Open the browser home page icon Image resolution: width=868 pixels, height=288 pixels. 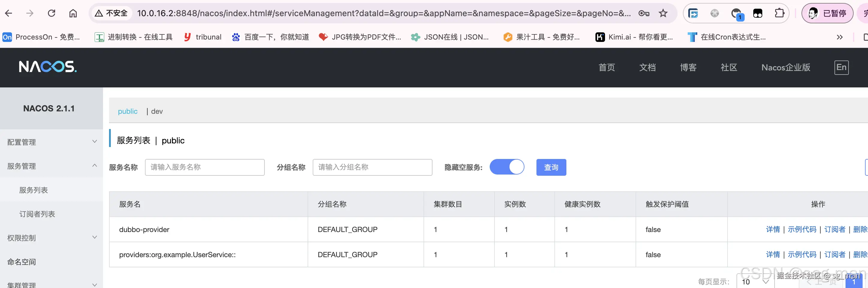click(73, 13)
